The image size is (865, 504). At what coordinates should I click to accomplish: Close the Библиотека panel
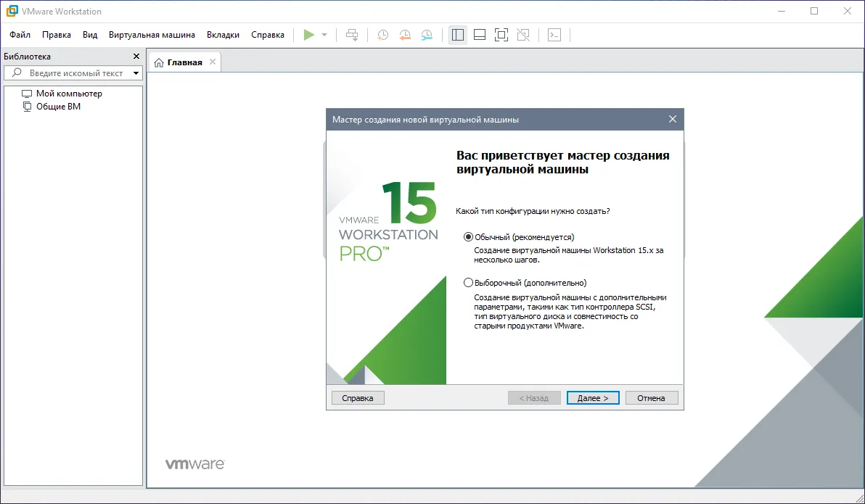tap(136, 57)
